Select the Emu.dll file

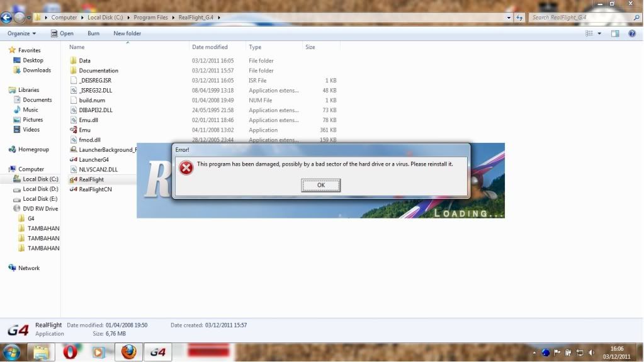[x=88, y=120]
